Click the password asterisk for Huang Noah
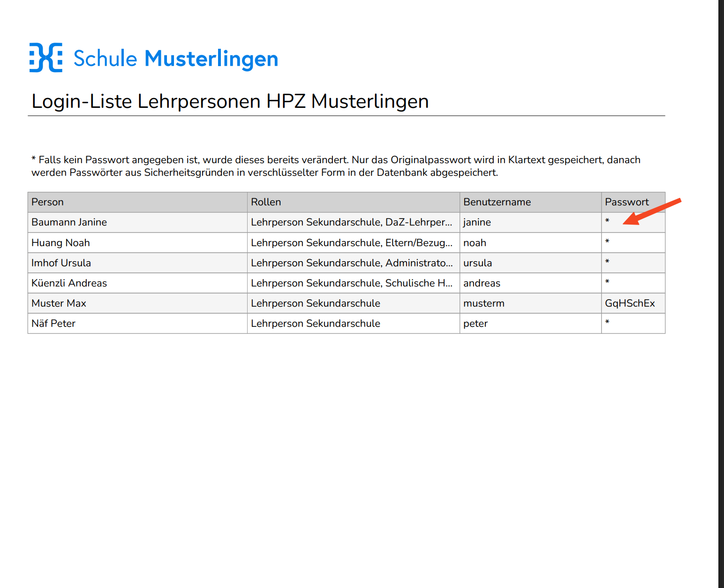This screenshot has height=588, width=724. 607,241
